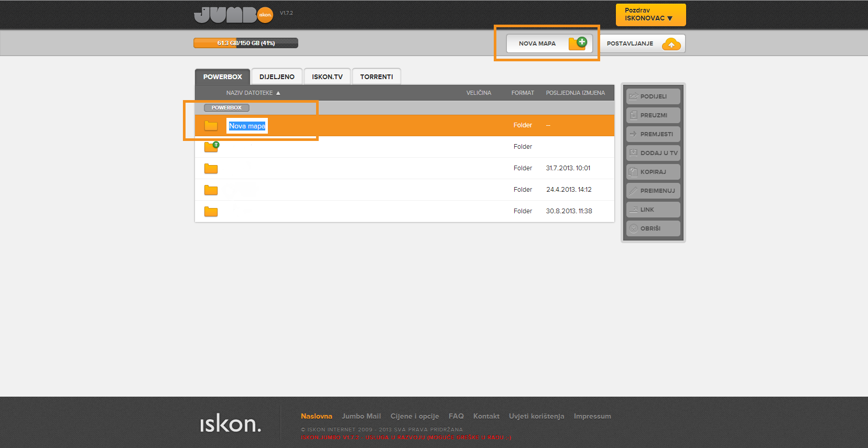Screen dimensions: 868x448
Task: Select row with date 31.7.2013. 10:01
Action: [x=405, y=168]
